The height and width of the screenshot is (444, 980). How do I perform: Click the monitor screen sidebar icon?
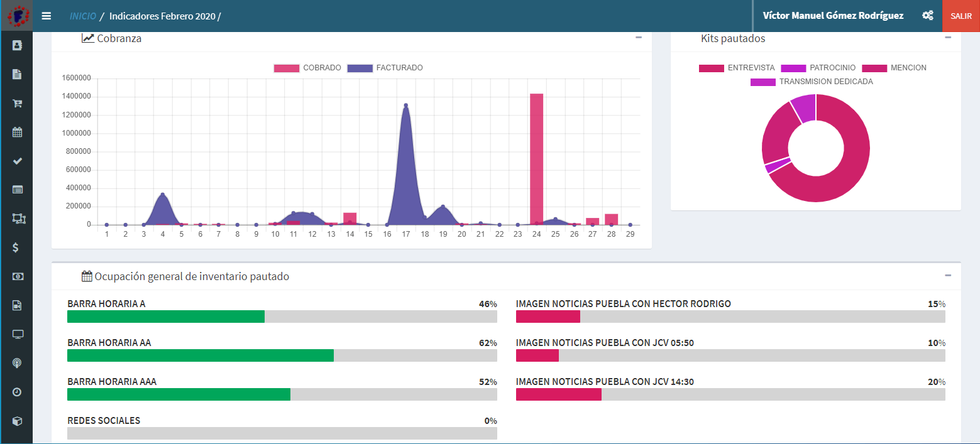click(x=17, y=334)
